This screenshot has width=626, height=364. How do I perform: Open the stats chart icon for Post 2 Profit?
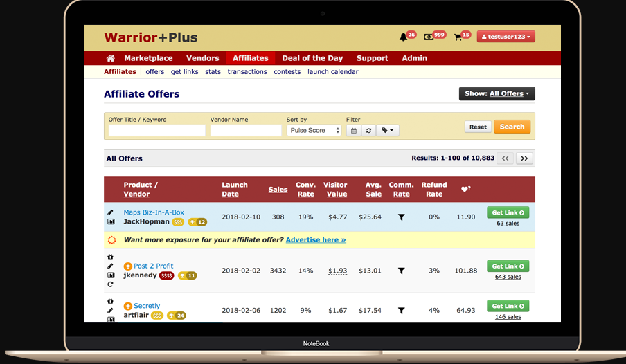(x=111, y=275)
